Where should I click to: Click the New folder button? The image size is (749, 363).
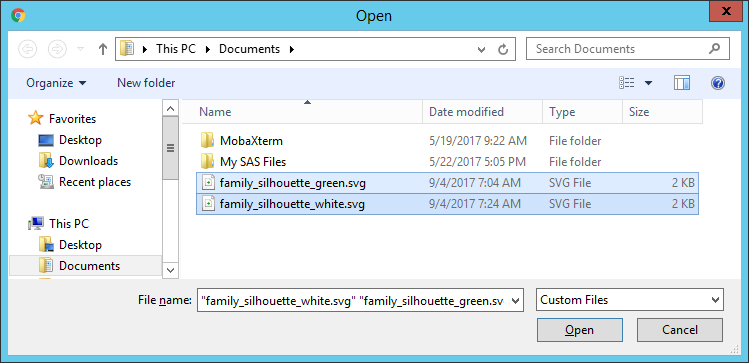pos(146,83)
